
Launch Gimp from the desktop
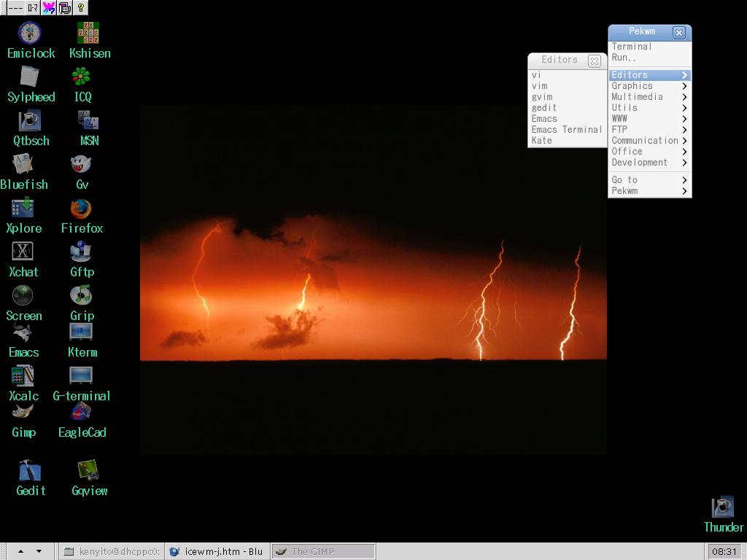23,413
